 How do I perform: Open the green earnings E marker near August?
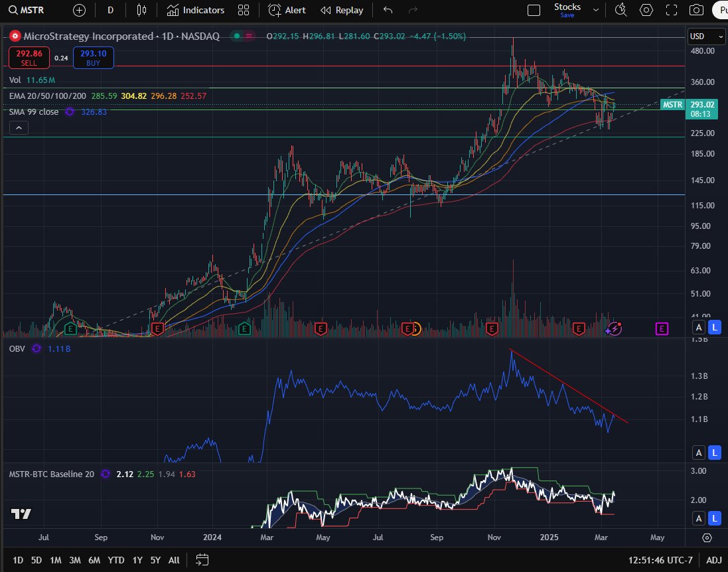(70, 329)
